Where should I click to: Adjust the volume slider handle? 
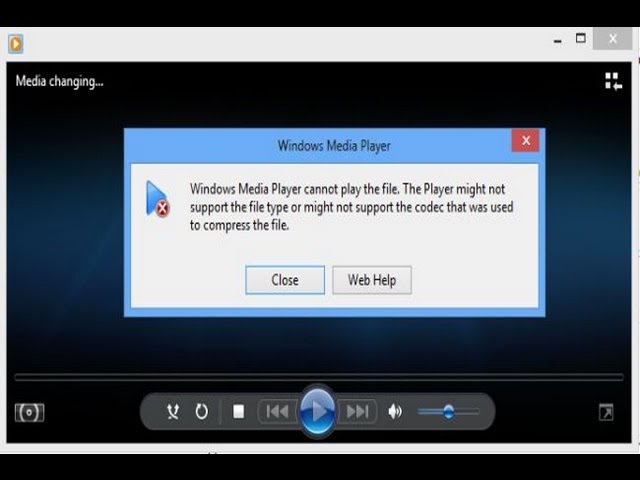point(448,412)
